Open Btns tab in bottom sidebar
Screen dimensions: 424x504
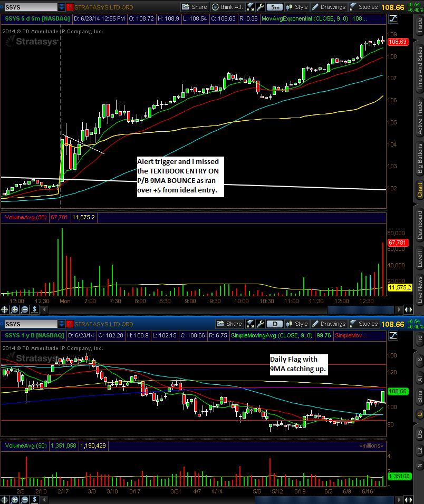[419, 398]
